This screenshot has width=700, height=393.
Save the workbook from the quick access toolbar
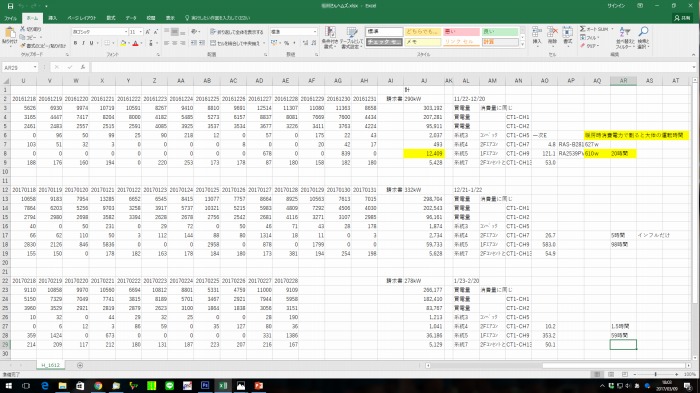click(10, 6)
